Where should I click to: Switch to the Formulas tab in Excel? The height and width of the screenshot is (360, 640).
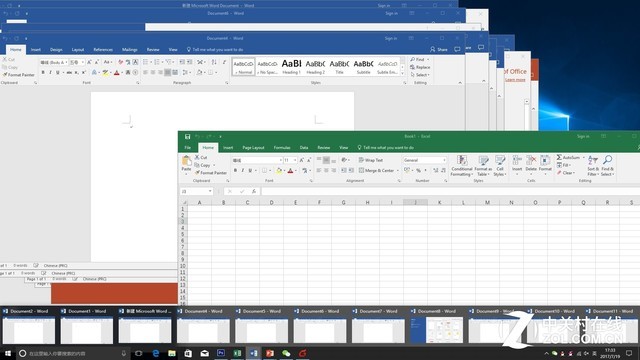click(x=282, y=148)
